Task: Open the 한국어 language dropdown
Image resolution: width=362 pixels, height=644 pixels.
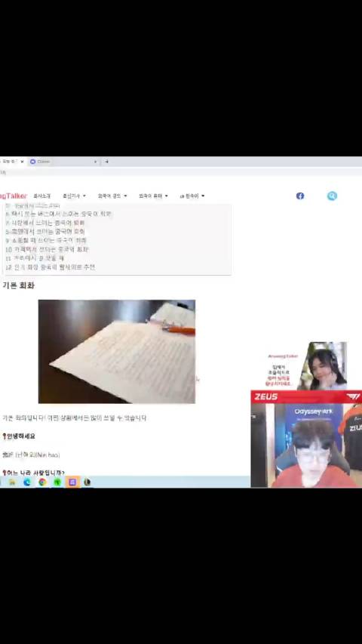Action: coord(192,196)
